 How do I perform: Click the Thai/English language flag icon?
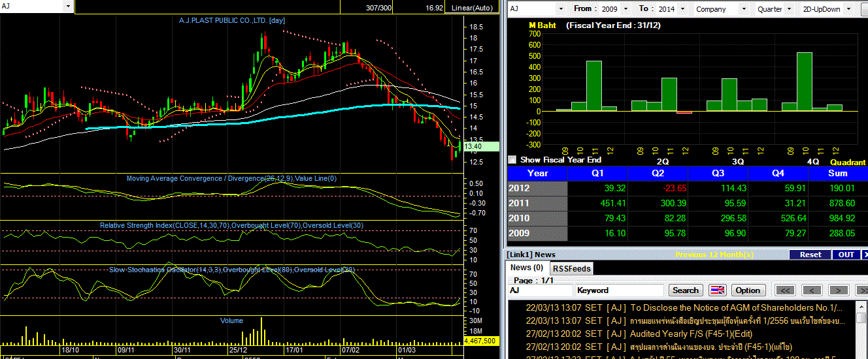click(x=718, y=290)
